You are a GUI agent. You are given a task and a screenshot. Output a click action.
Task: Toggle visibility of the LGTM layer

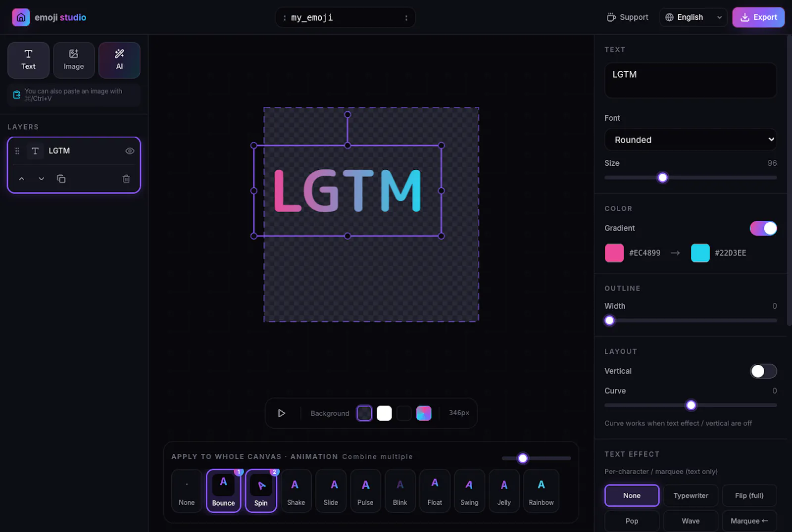tap(130, 151)
